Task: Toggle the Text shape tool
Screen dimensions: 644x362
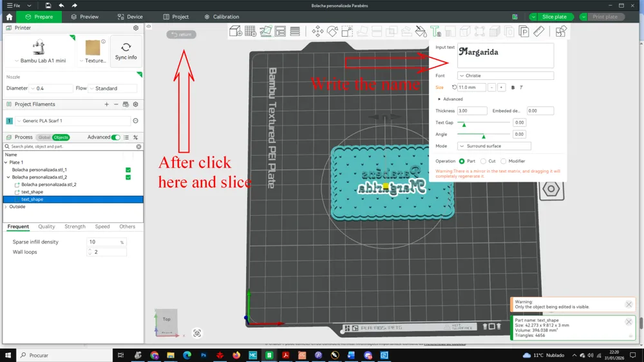Action: coord(435,31)
